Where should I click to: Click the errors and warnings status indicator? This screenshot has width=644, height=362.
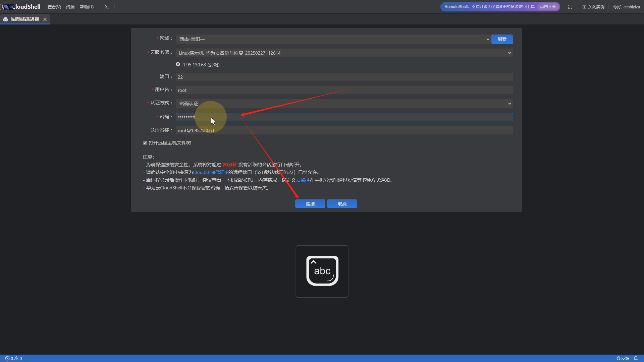pyautogui.click(x=13, y=358)
